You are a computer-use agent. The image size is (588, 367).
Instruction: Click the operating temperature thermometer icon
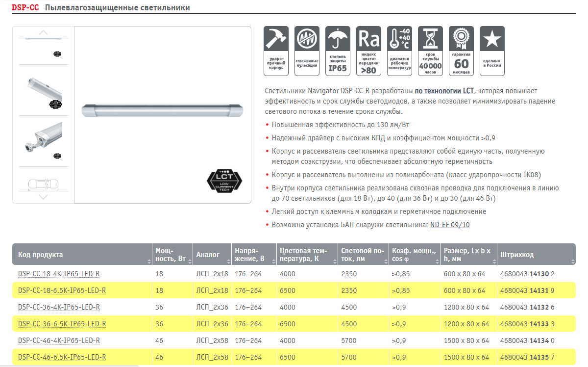tap(400, 51)
